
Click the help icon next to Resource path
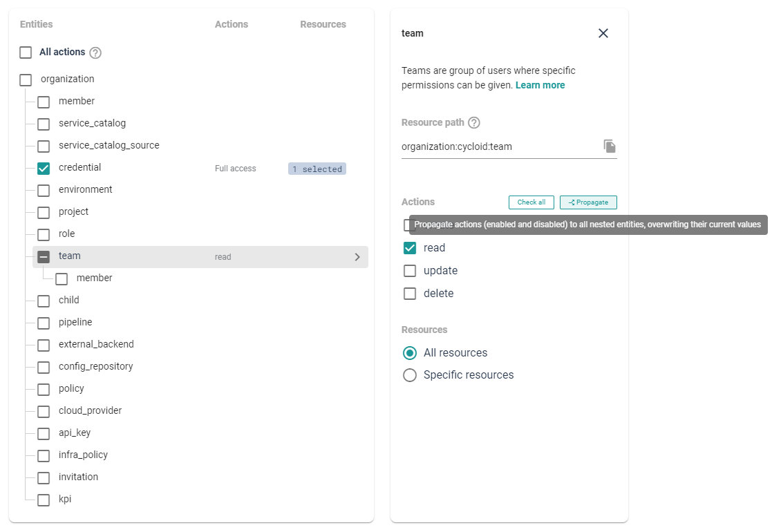pyautogui.click(x=473, y=123)
